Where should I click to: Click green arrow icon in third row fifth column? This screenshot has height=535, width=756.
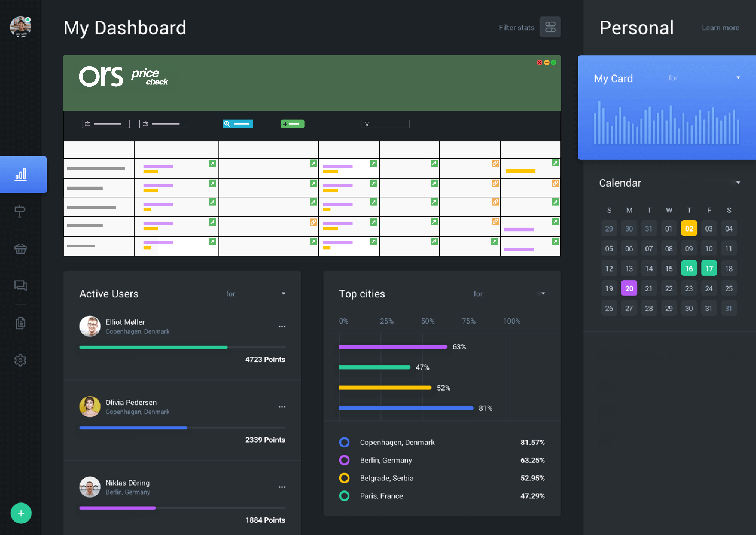[434, 202]
